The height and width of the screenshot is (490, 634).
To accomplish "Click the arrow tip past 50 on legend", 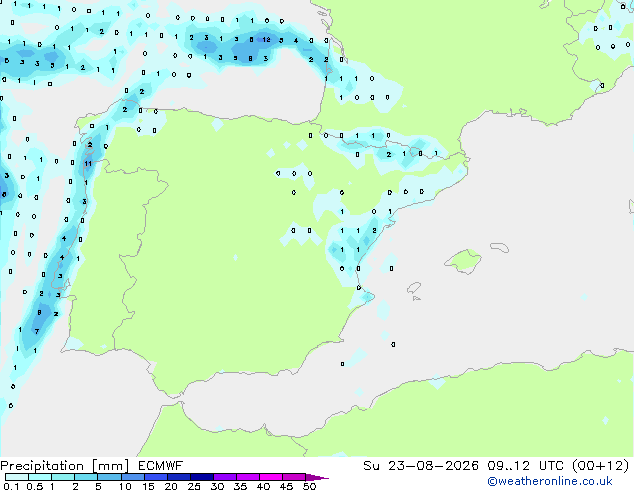I will coord(317,477).
